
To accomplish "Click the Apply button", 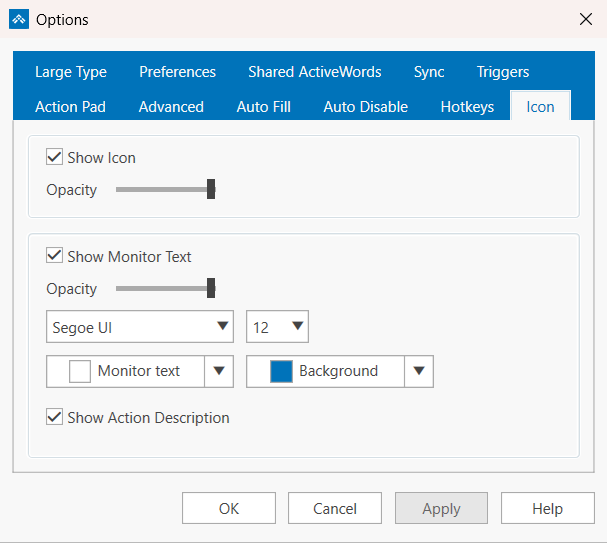I will [x=441, y=508].
